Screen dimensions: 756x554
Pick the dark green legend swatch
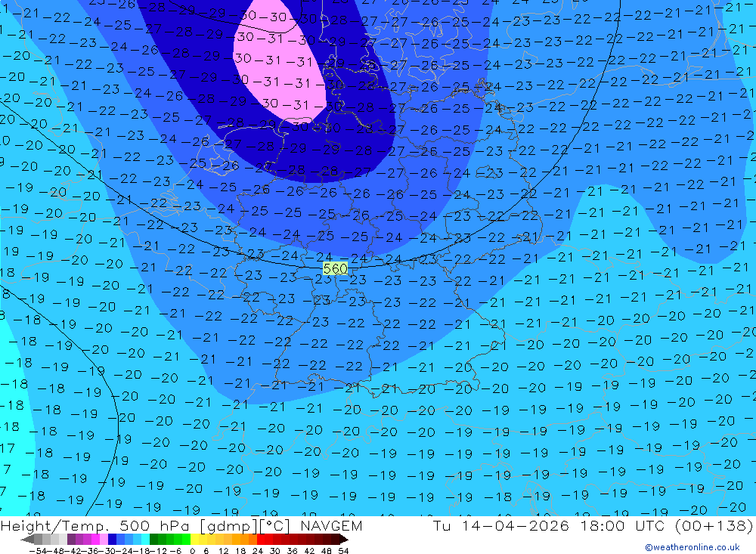[x=153, y=539]
